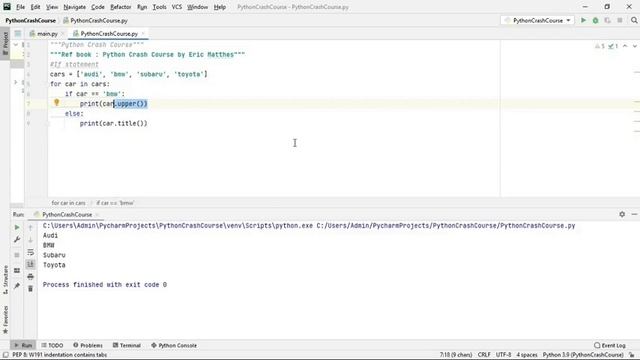640x360 pixels.
Task: Toggle soft-wrap in Run console
Action: [x=31, y=252]
